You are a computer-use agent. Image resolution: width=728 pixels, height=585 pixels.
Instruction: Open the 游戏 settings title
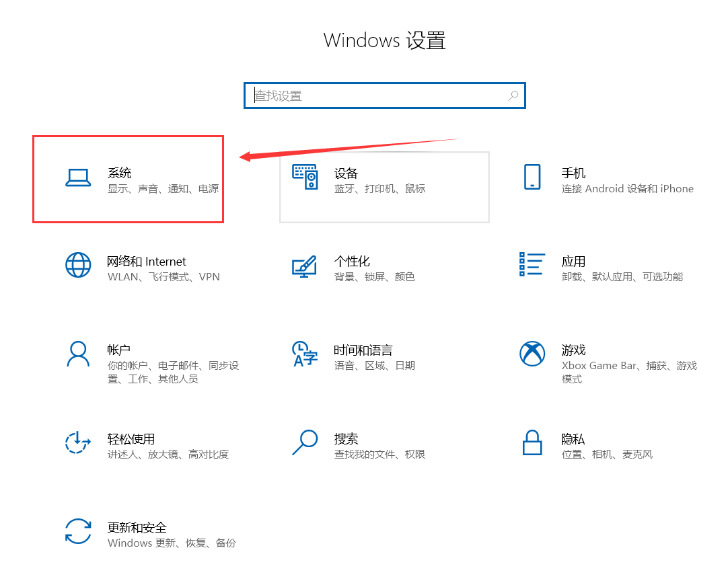coord(573,350)
